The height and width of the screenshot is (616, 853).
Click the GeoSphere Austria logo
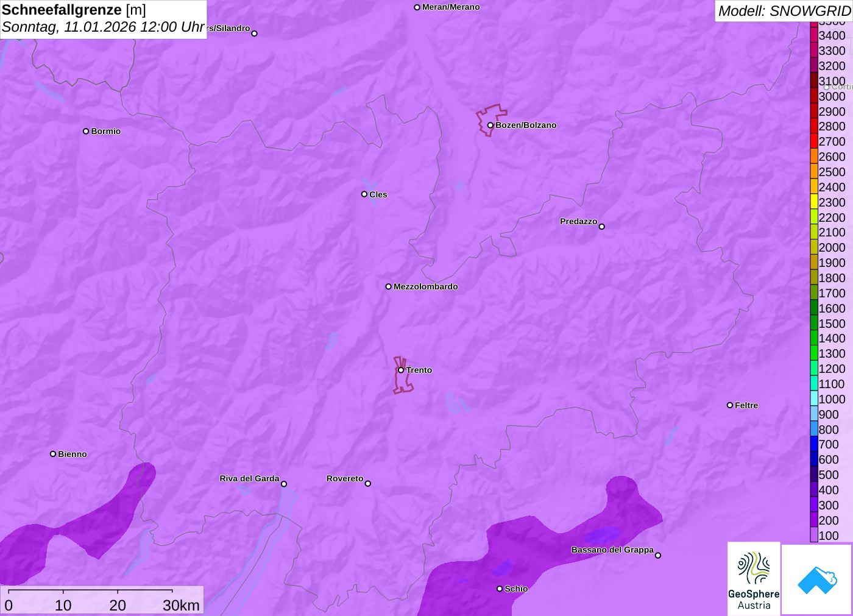click(x=754, y=579)
